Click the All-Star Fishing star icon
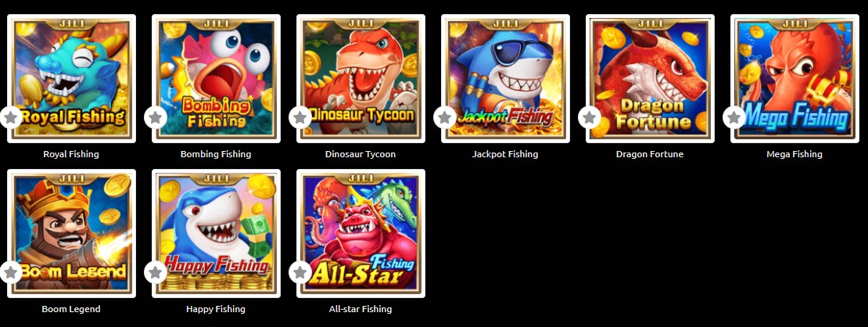 click(x=300, y=272)
